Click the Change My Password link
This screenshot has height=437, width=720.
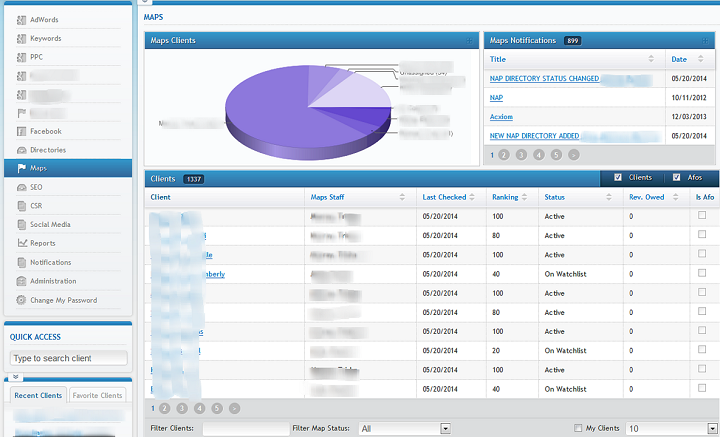[x=63, y=300]
